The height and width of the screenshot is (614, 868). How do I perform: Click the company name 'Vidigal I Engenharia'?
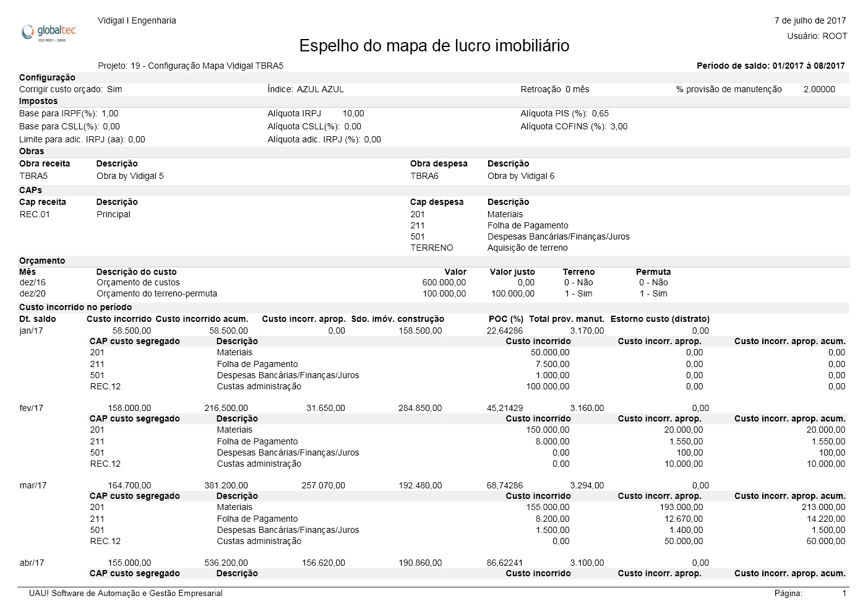point(137,20)
